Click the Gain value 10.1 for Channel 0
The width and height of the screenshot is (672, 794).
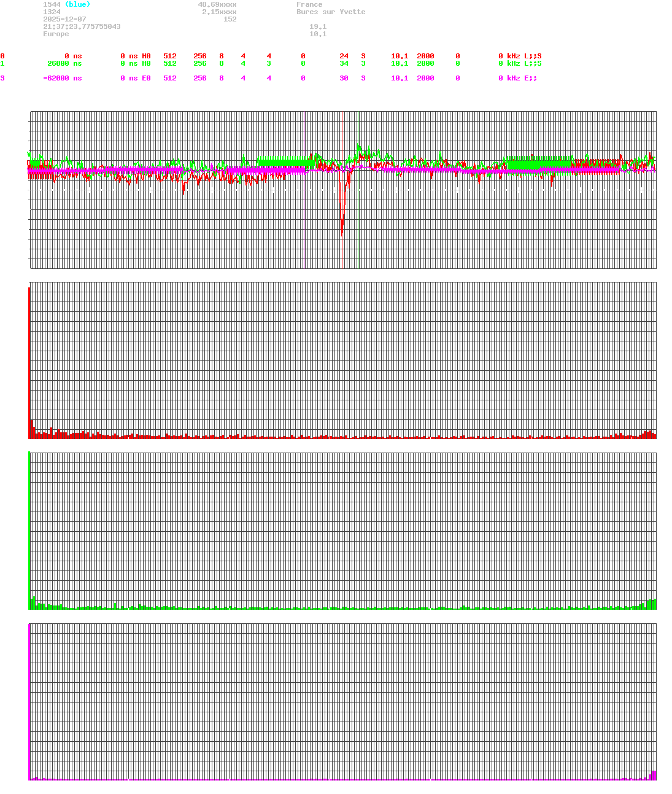(x=399, y=56)
